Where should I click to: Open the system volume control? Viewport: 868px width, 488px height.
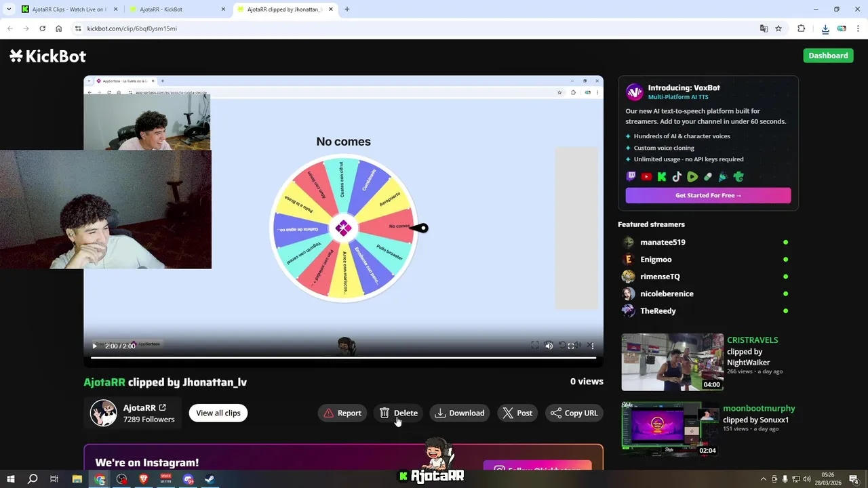tap(806, 479)
